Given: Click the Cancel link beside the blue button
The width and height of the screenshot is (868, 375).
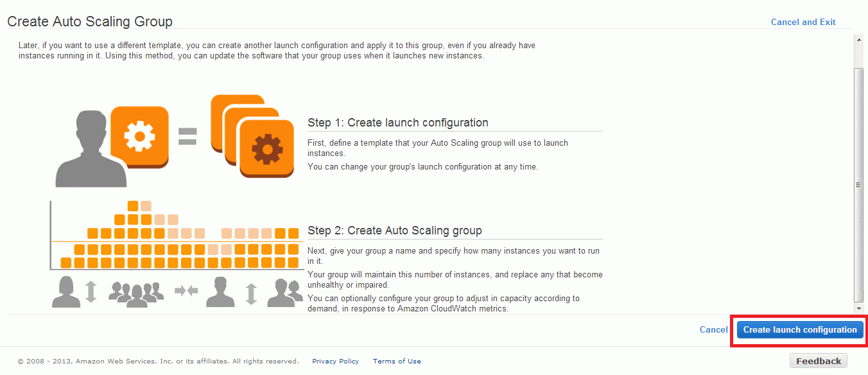Looking at the screenshot, I should point(713,329).
